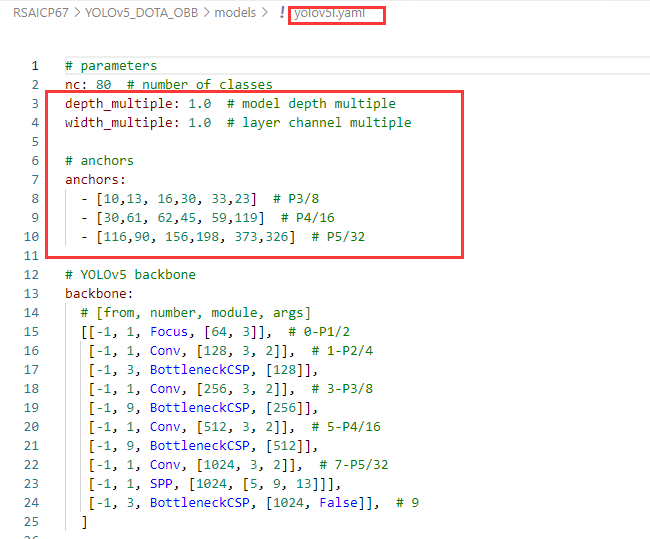The height and width of the screenshot is (539, 650).
Task: Click '# layer channel multiple' comment
Action: click(319, 123)
